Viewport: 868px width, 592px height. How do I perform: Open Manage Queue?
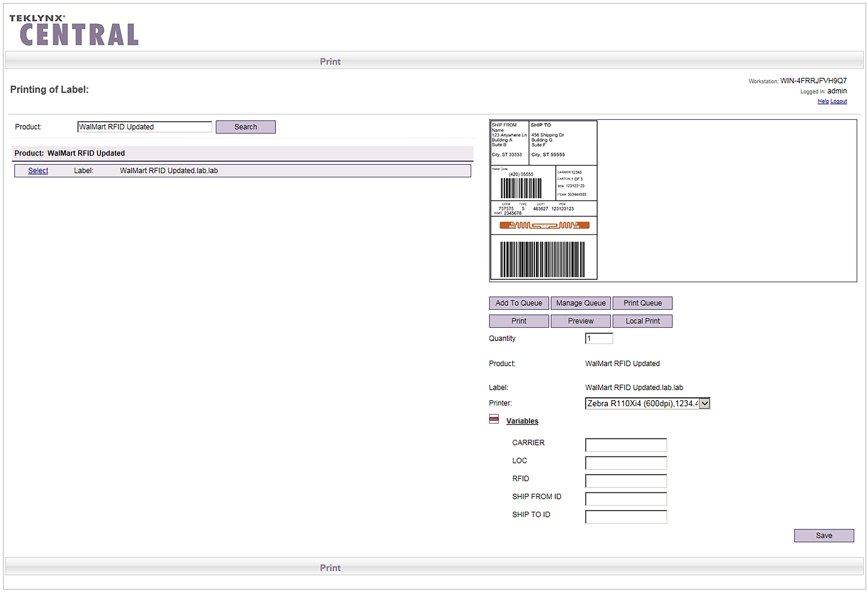(580, 303)
